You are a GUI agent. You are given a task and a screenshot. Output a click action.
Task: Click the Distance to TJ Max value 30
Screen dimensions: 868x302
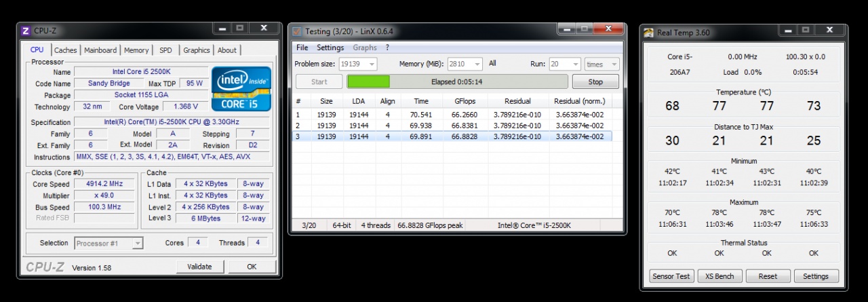(x=672, y=141)
